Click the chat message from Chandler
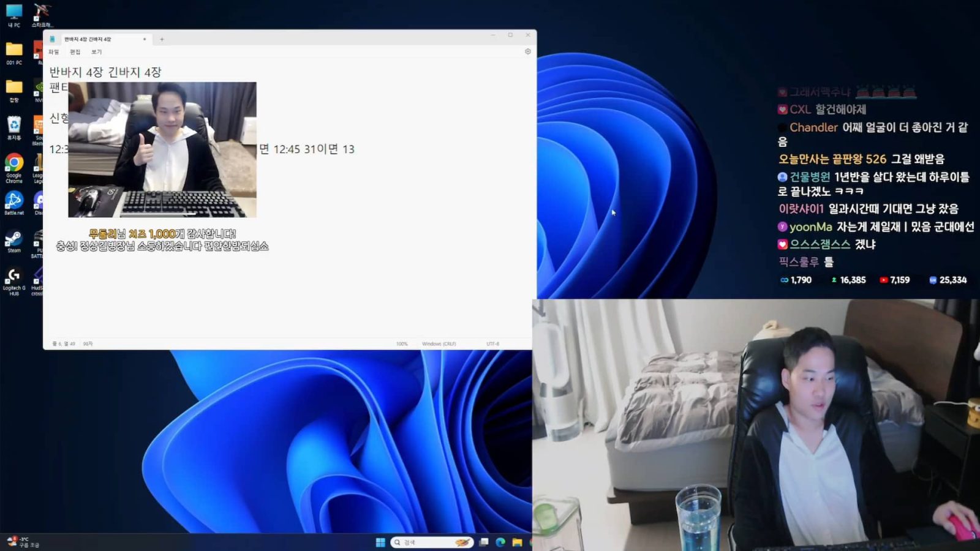Viewport: 980px width, 551px height. [x=873, y=134]
